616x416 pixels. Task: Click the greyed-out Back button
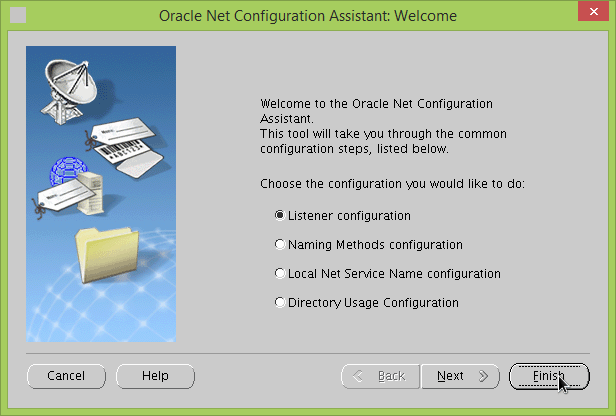(378, 376)
